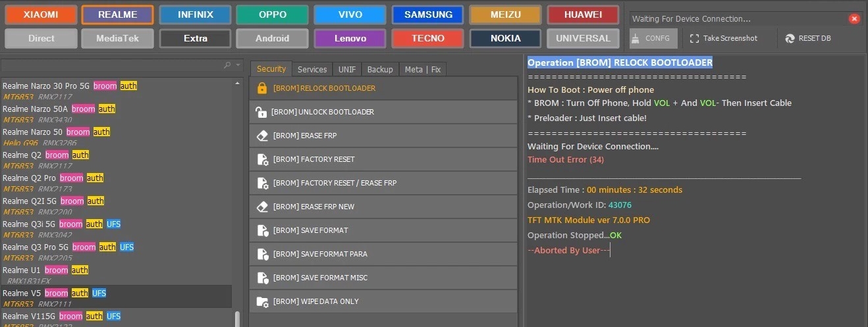868x327 pixels.
Task: Select Realme Q3 Pro 5G model
Action: (117, 252)
